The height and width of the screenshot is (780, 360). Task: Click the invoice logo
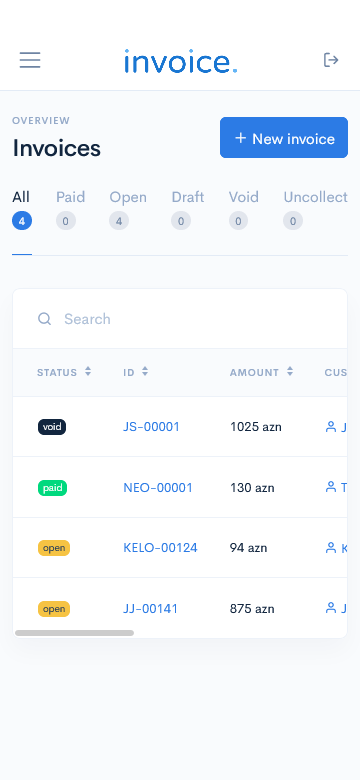(x=180, y=61)
